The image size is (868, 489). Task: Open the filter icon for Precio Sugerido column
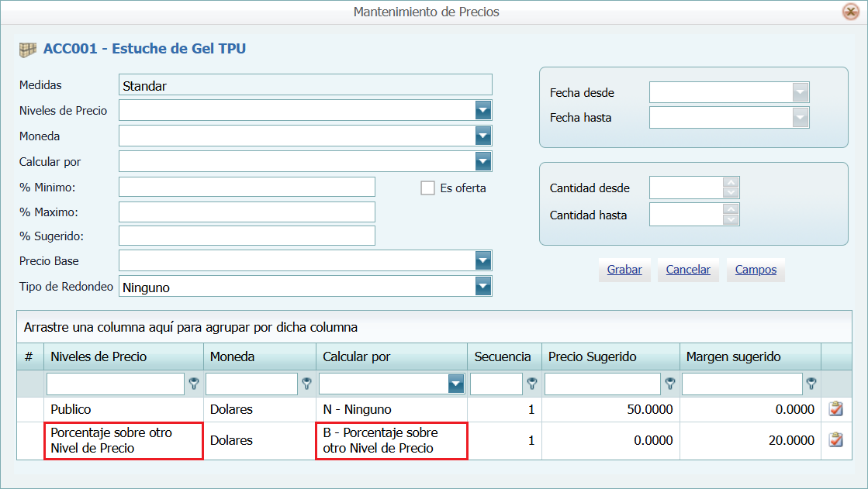tap(669, 384)
